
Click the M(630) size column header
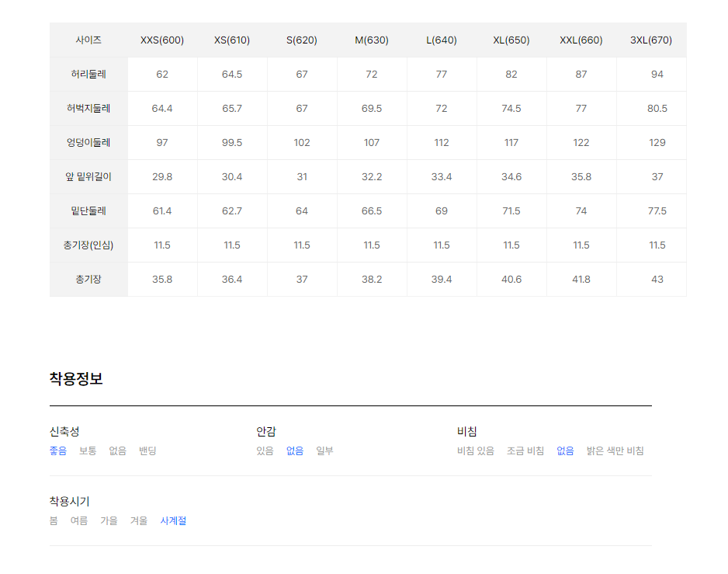(x=372, y=40)
